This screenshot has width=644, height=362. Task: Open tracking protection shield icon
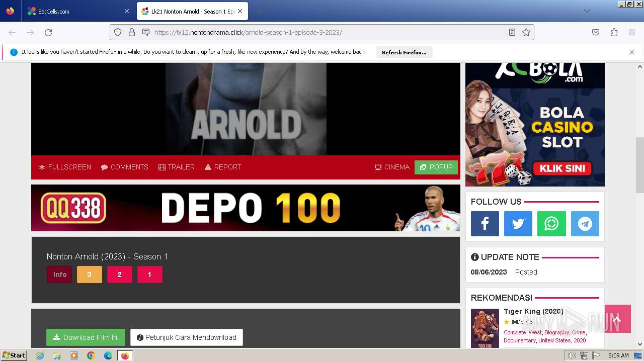pyautogui.click(x=118, y=32)
